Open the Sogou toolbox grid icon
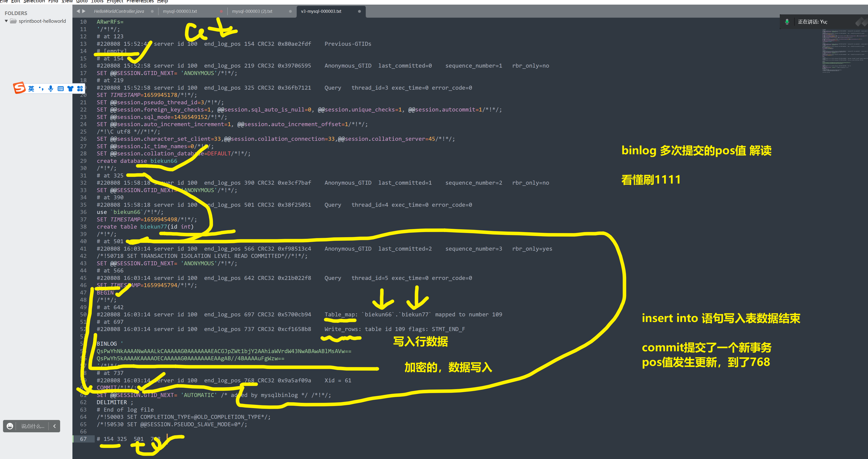 (80, 89)
